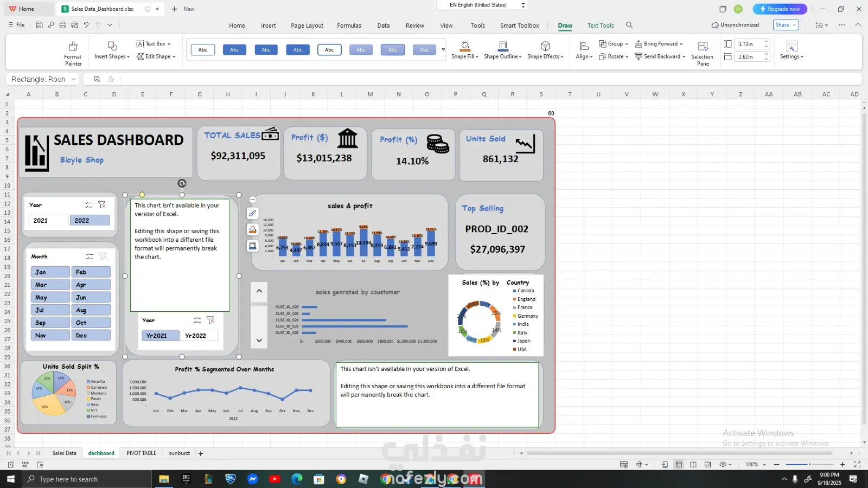The image size is (868, 488).
Task: Toggle multi-select on Month slicer
Action: [x=90, y=256]
